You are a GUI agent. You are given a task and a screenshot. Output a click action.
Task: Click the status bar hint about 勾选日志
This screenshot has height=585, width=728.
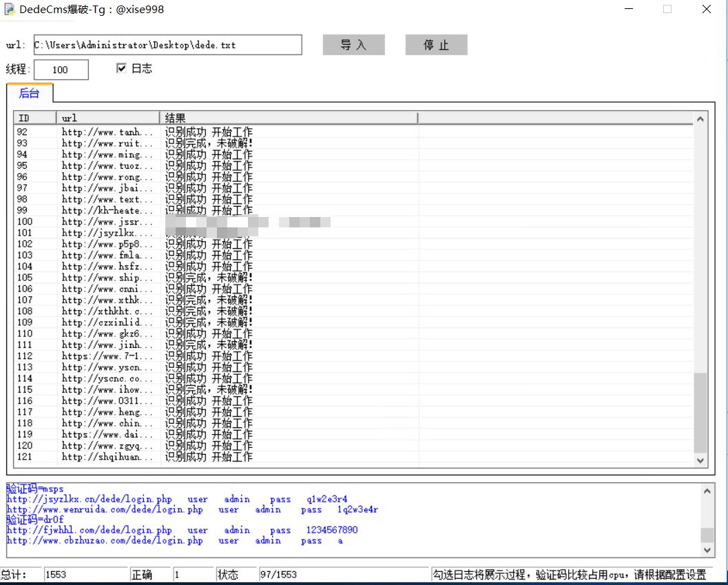[x=570, y=575]
